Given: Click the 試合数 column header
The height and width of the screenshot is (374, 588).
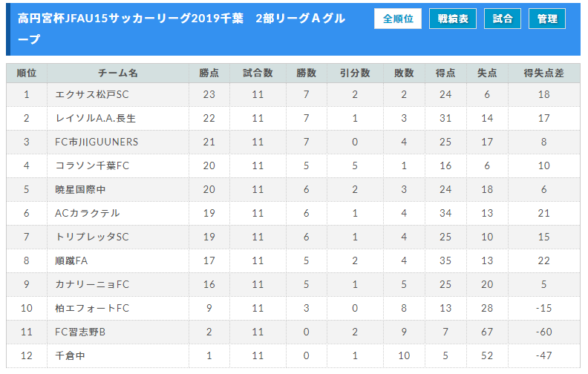Looking at the screenshot, I should click(x=258, y=73).
